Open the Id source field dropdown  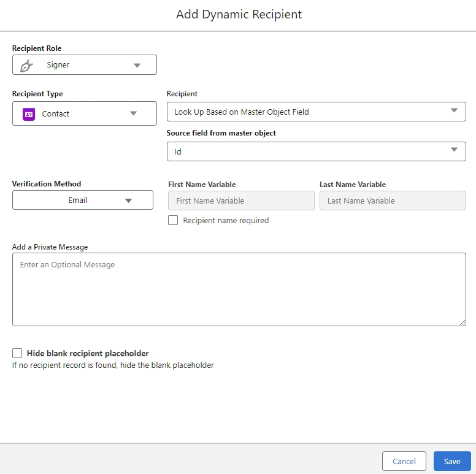click(x=316, y=151)
